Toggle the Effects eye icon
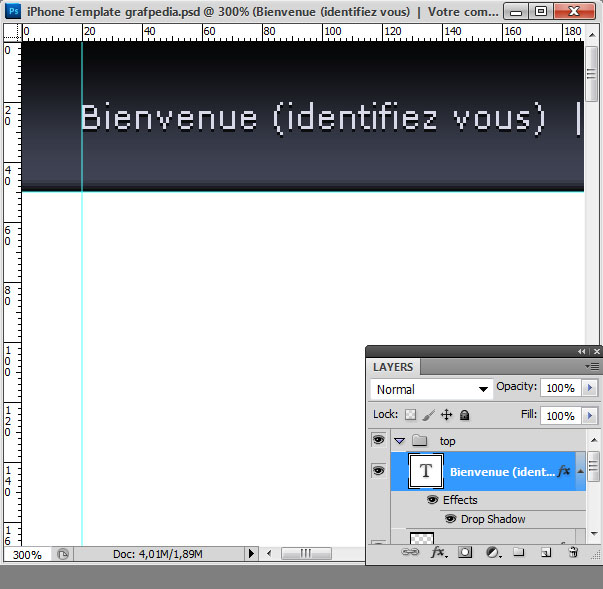The height and width of the screenshot is (589, 603). [x=432, y=500]
